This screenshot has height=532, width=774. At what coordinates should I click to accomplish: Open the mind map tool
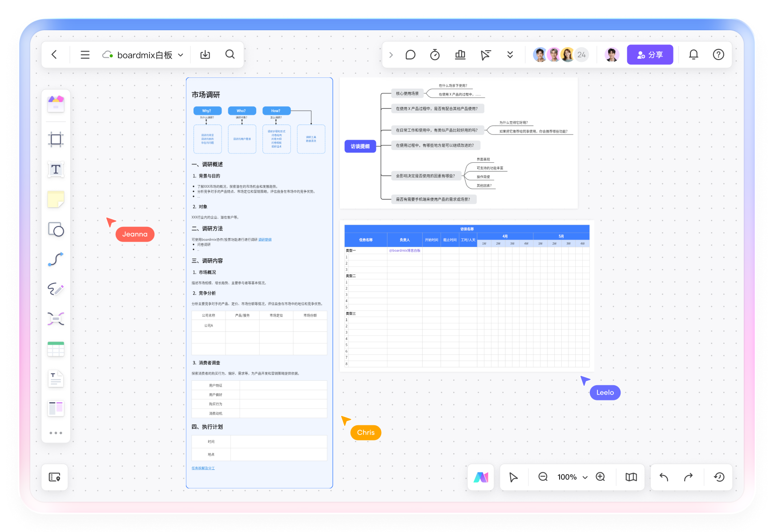click(56, 319)
